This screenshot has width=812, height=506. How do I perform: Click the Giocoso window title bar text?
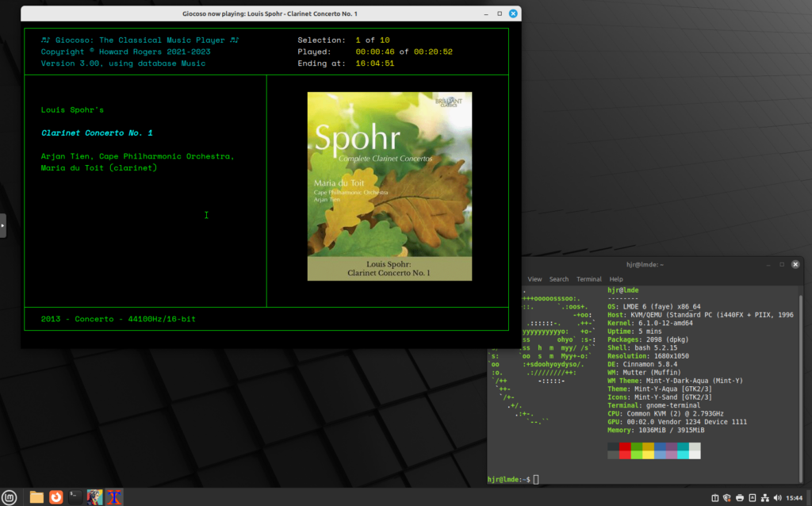(270, 14)
